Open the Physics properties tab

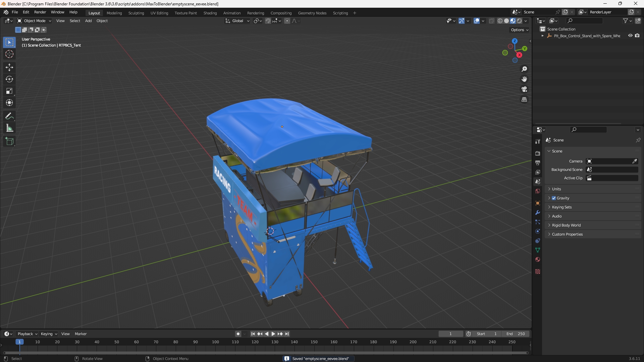tap(538, 231)
